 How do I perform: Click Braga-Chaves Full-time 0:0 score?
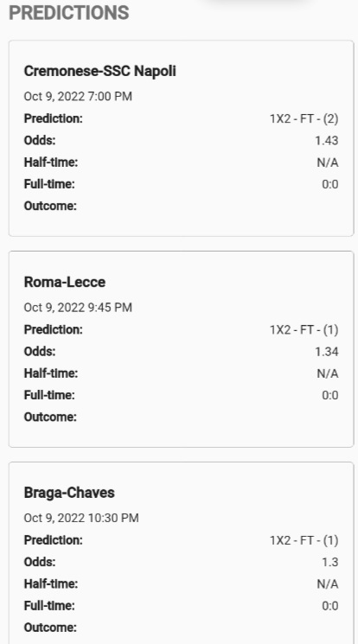[330, 606]
